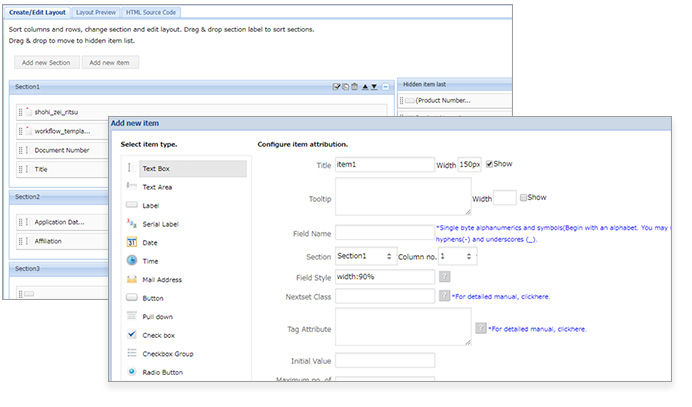Toggle the Show checkbox for Tooltip
Viewport: 692px width, 407px height.
click(523, 197)
